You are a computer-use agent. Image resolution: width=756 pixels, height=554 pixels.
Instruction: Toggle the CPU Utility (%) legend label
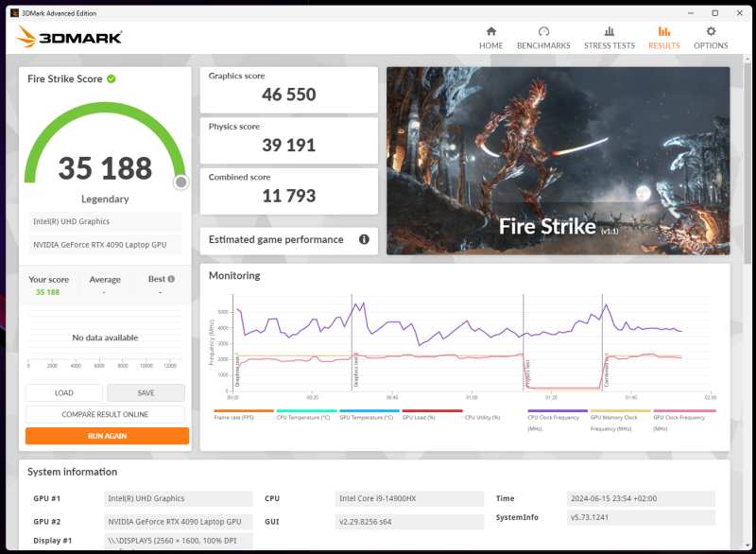(482, 418)
